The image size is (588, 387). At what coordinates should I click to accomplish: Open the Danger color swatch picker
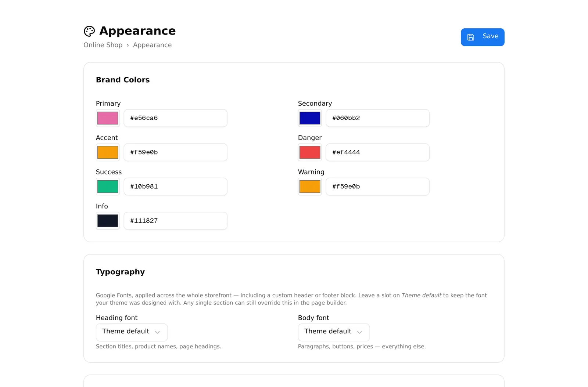[x=310, y=152]
